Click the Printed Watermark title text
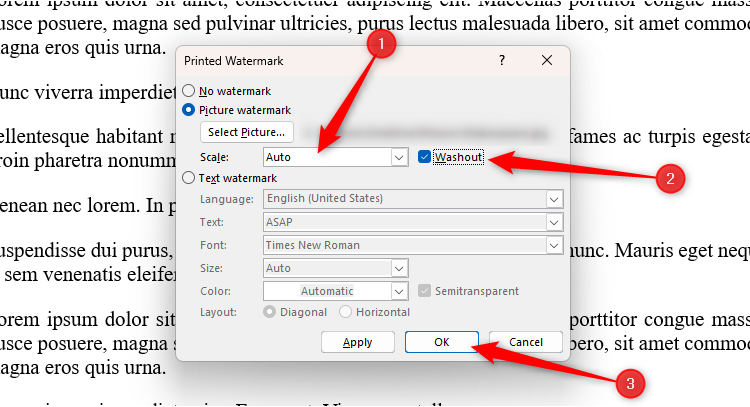The width and height of the screenshot is (750, 407). (x=233, y=61)
